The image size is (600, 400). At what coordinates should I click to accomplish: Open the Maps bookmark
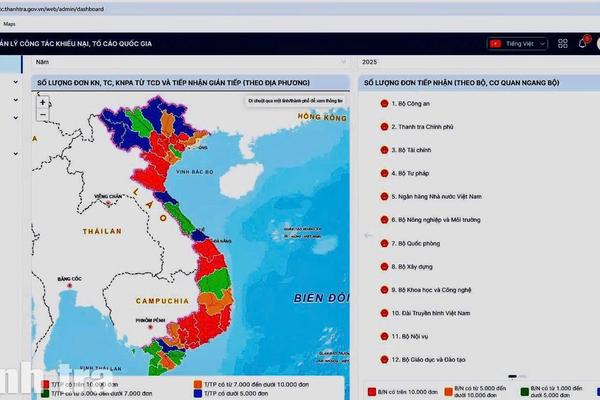coord(9,24)
